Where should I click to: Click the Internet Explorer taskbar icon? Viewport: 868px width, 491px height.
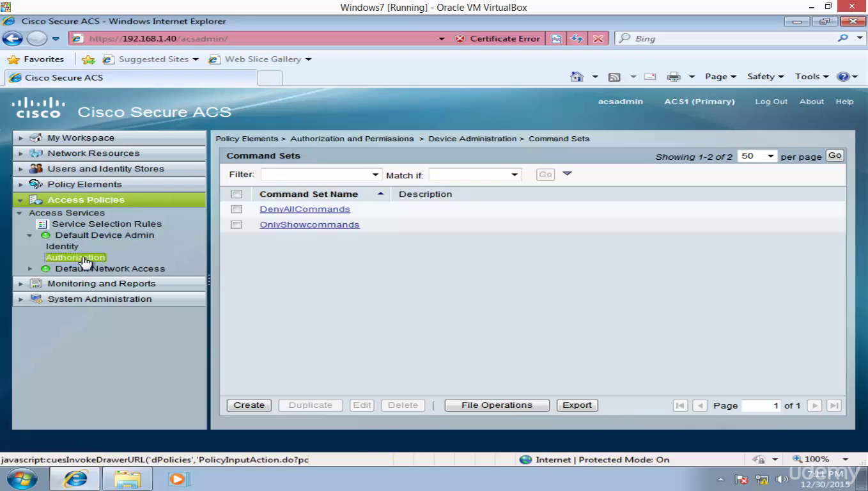(x=75, y=479)
